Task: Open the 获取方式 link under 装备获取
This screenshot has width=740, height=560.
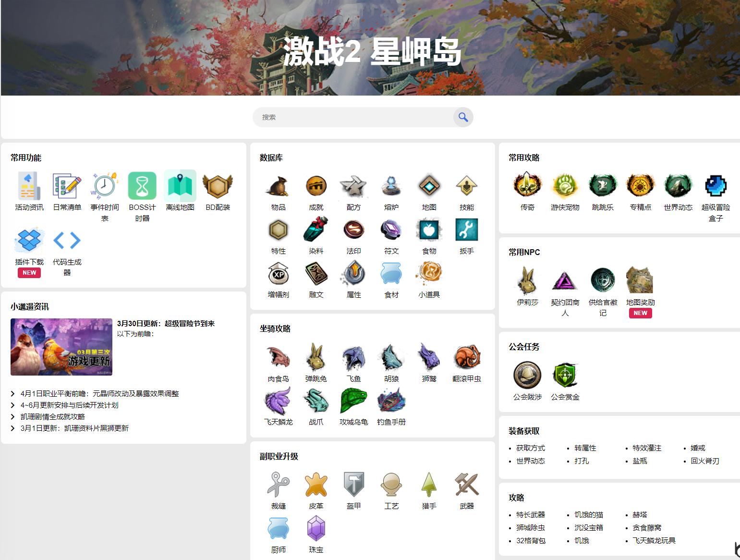Action: coord(530,448)
